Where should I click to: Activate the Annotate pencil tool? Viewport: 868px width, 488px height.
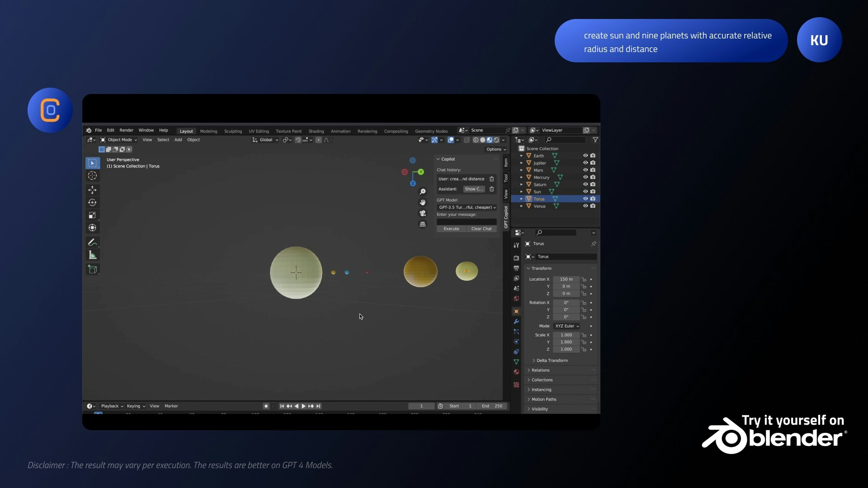tap(92, 242)
